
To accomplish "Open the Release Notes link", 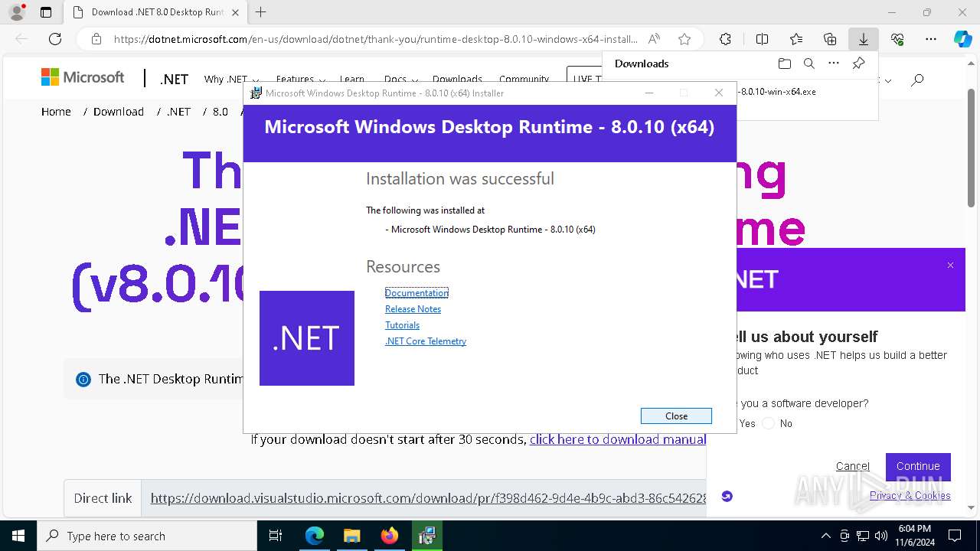I will (x=413, y=309).
